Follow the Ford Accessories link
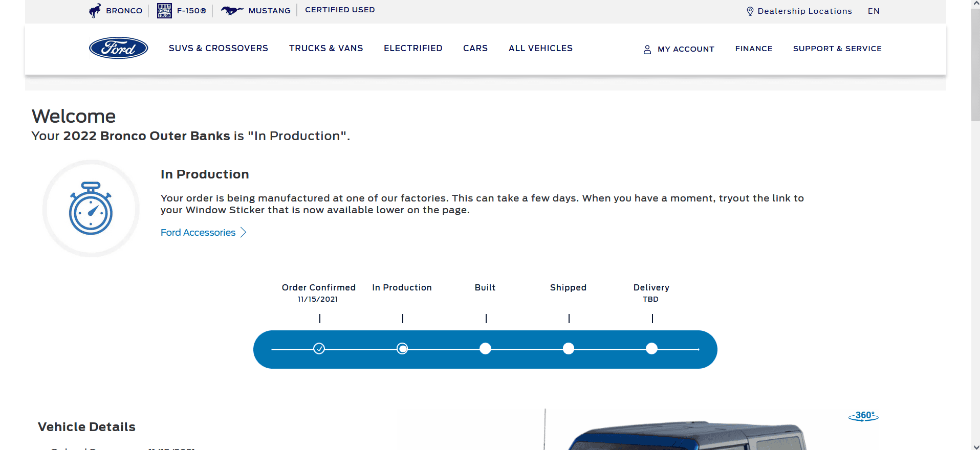 [x=198, y=233]
